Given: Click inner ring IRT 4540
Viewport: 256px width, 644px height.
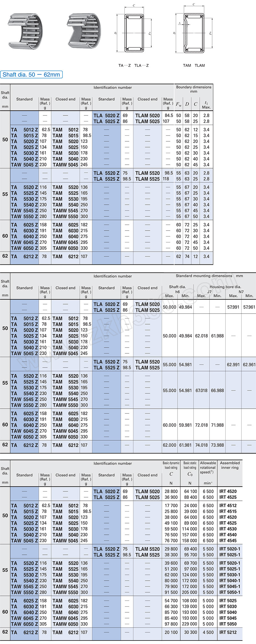Looking at the screenshot, I should click(228, 535).
